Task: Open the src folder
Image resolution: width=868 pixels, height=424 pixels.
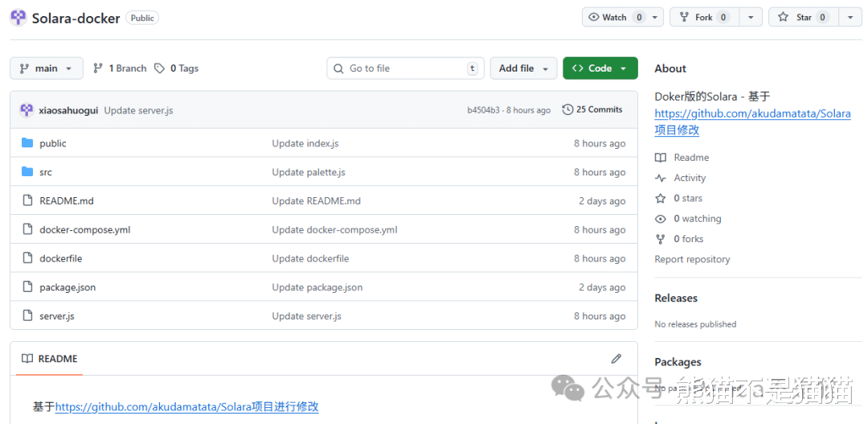Action: point(46,172)
